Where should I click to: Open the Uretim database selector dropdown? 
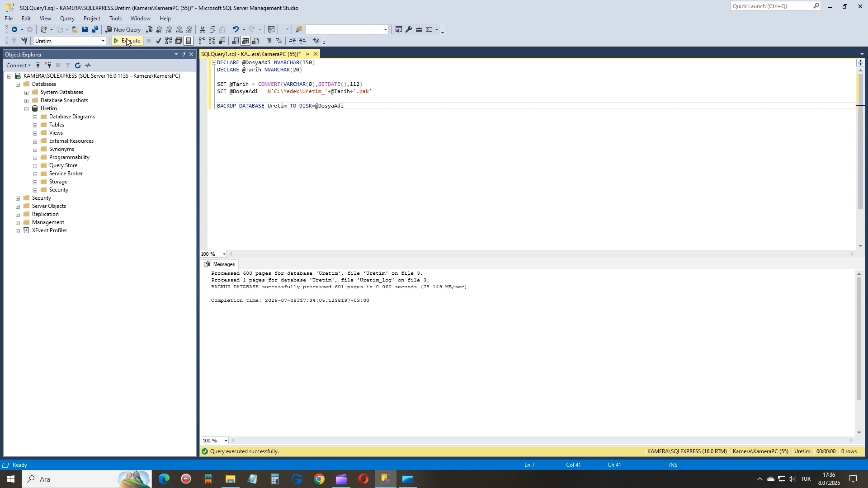[x=103, y=41]
